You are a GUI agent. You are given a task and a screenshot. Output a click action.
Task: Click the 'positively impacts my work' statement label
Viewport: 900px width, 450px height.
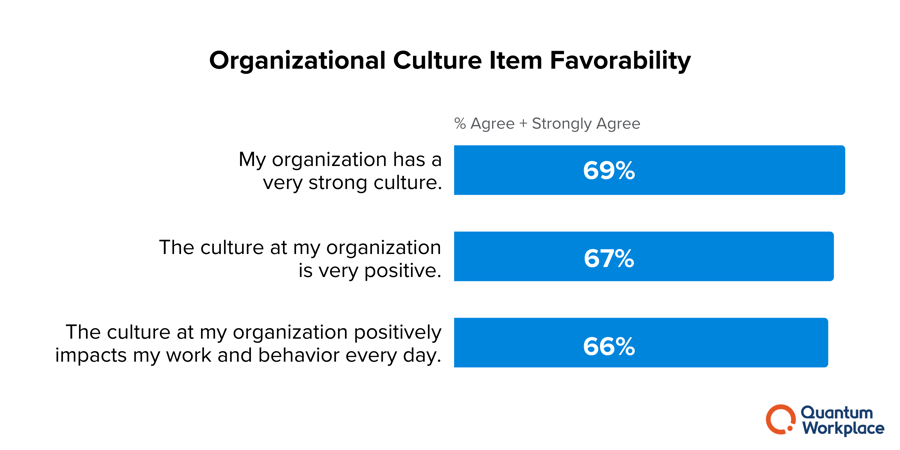(248, 344)
